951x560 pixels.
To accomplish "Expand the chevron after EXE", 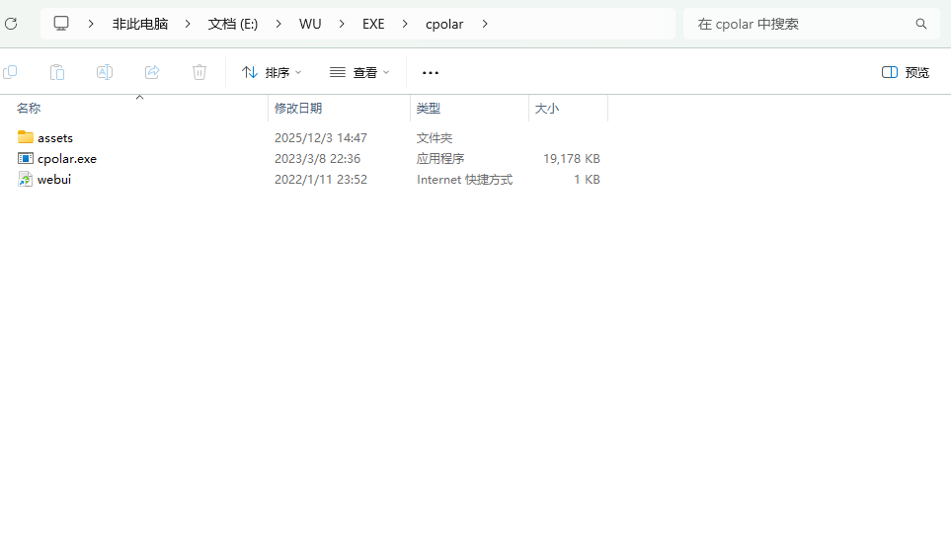I will point(405,24).
